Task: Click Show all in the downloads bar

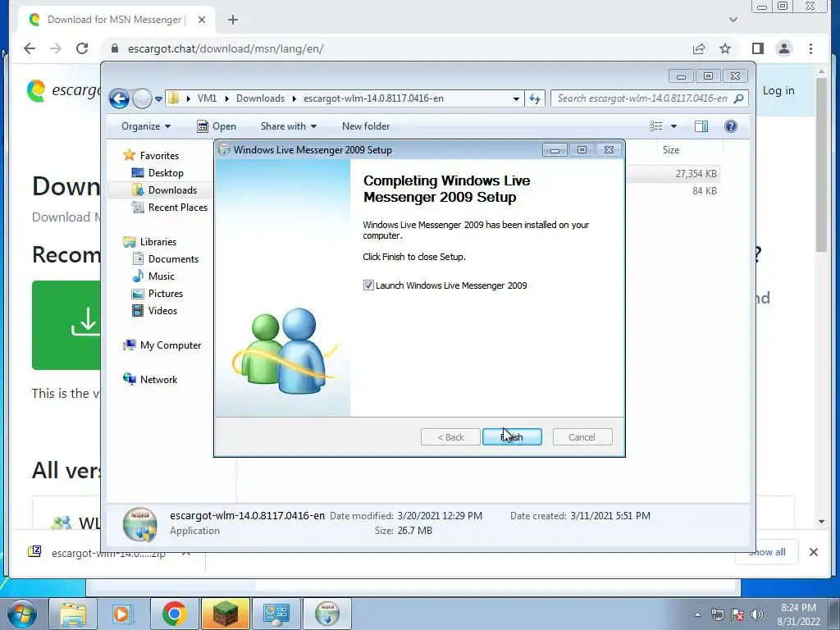Action: 767,552
